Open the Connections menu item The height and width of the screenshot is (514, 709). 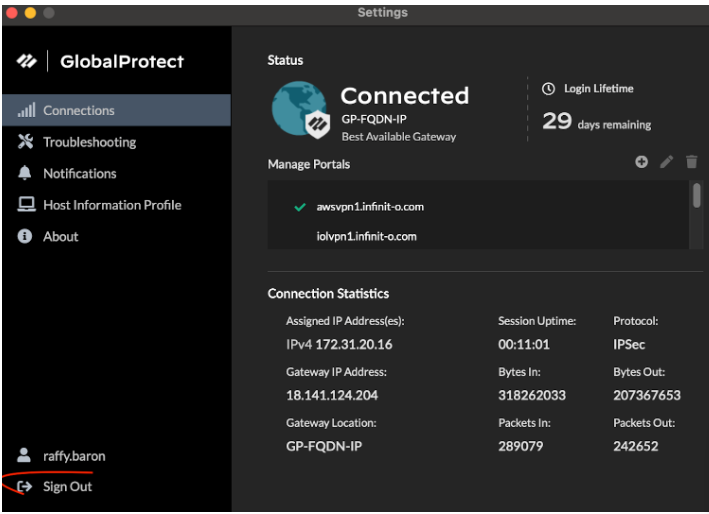click(x=117, y=110)
